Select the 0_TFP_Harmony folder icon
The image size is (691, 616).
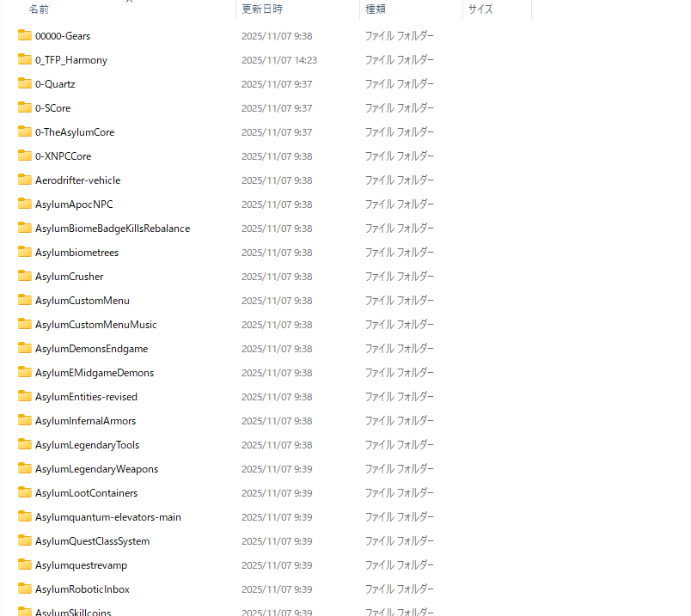coord(24,60)
